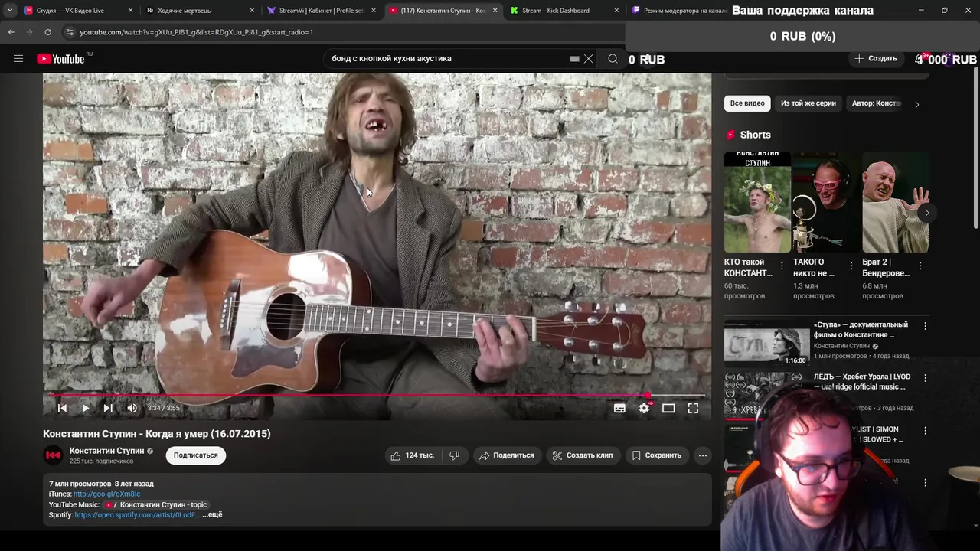The width and height of the screenshot is (980, 551).
Task: Toggle subtitles in the player
Action: point(619,408)
